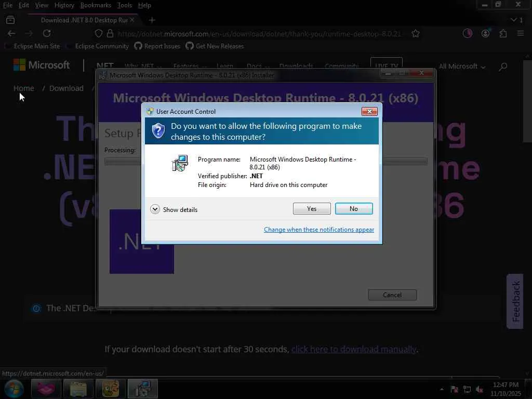Screen dimensions: 532x399
Task: Click the Action Center flag tray icon
Action: tap(455, 389)
